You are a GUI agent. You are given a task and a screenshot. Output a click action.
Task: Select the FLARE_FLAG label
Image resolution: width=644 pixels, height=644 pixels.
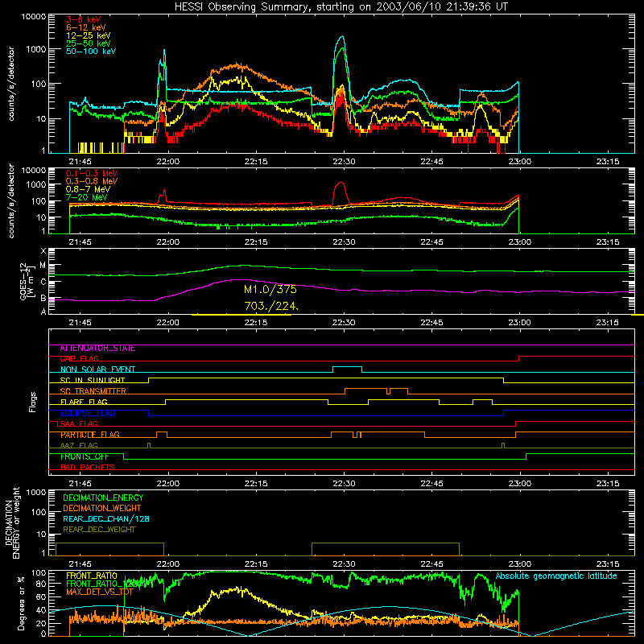pyautogui.click(x=84, y=402)
